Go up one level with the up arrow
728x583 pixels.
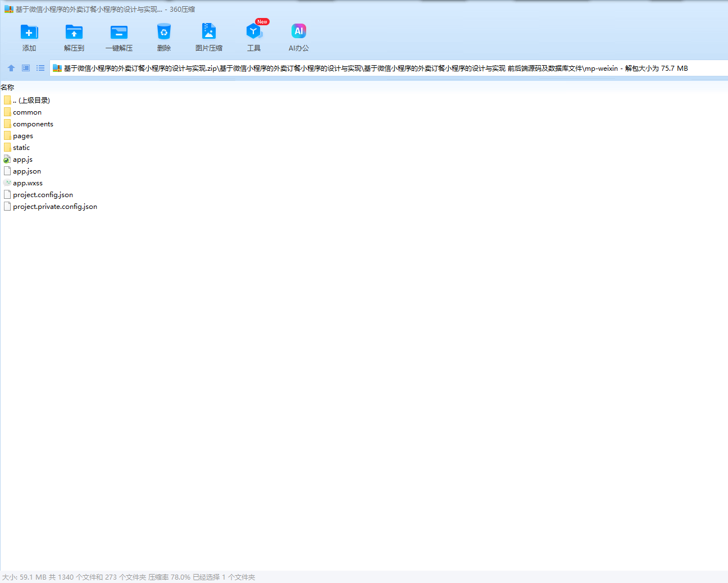[11, 68]
